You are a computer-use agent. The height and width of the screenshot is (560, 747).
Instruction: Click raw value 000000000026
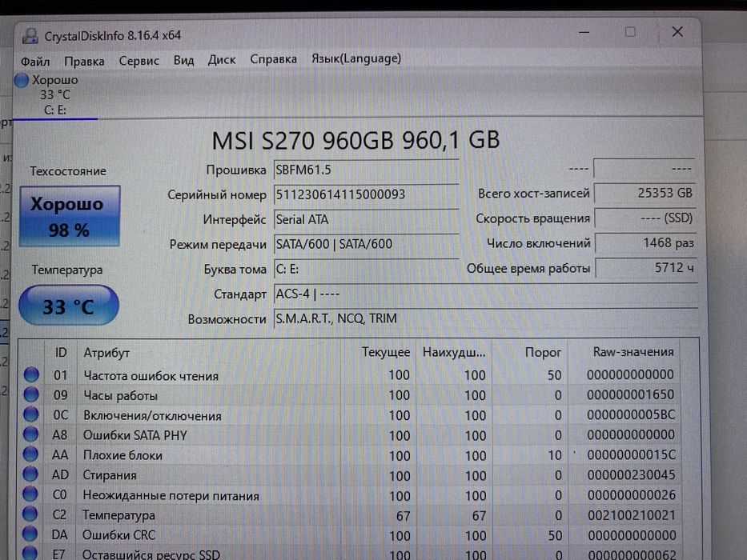[x=632, y=494]
